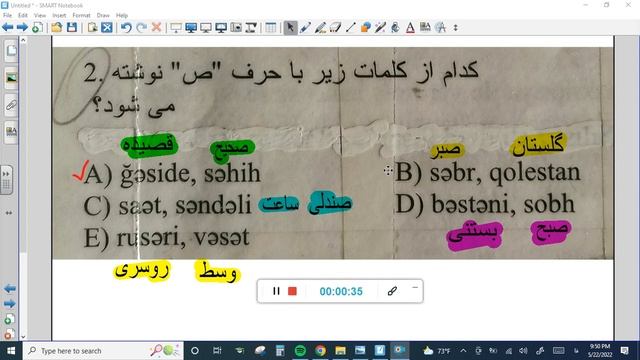Click the pen annotation icon in recorder bar
Screen dimensions: 640x360
click(x=392, y=291)
